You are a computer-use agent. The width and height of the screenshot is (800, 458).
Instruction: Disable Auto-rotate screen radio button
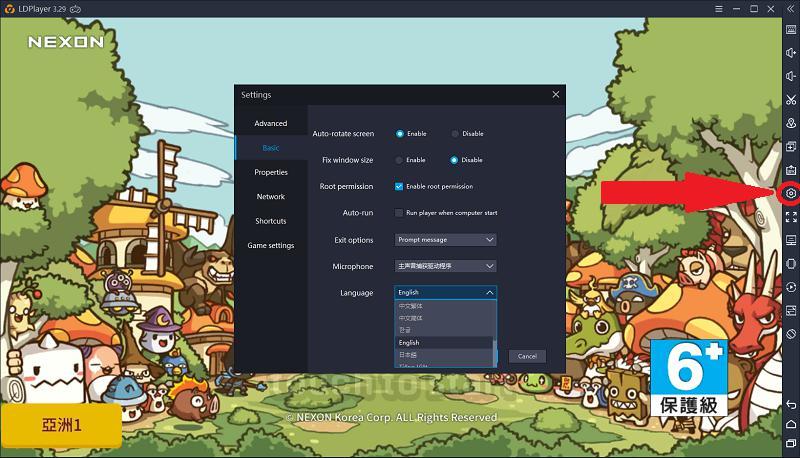click(455, 134)
